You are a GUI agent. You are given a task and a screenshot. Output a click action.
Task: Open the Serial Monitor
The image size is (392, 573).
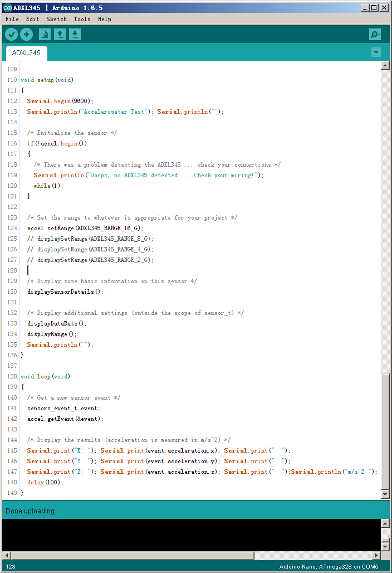pos(375,35)
